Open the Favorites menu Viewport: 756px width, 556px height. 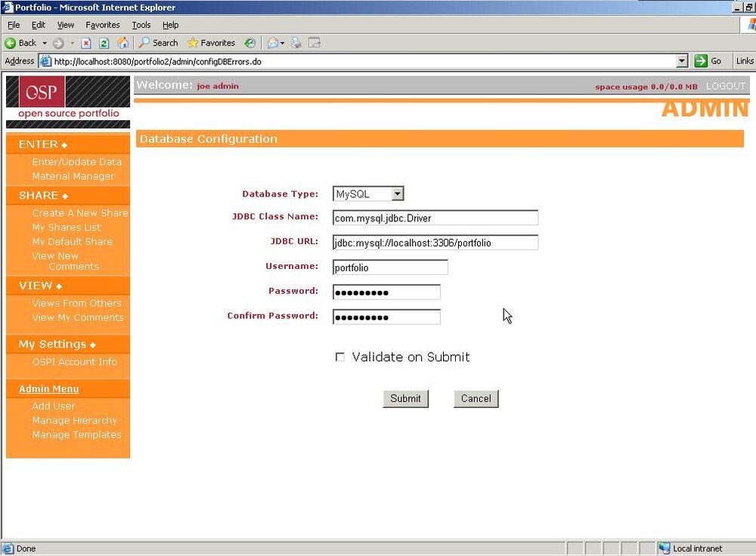[x=103, y=25]
